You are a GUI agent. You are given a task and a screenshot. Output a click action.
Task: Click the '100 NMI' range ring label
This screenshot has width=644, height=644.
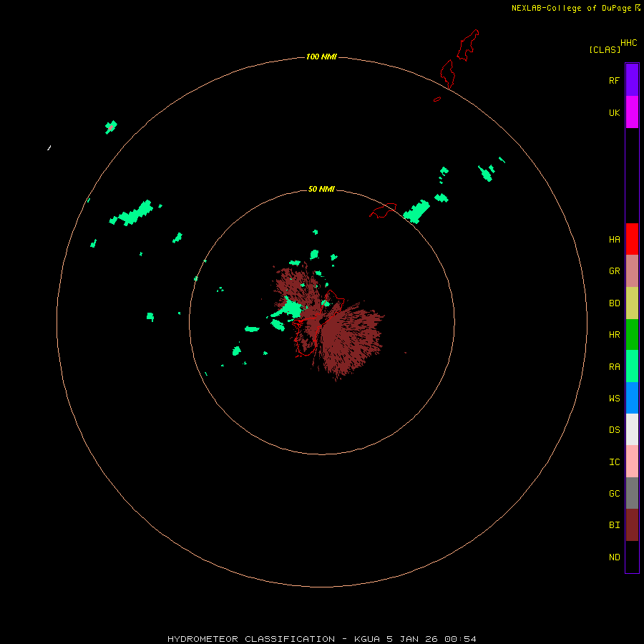click(x=321, y=57)
